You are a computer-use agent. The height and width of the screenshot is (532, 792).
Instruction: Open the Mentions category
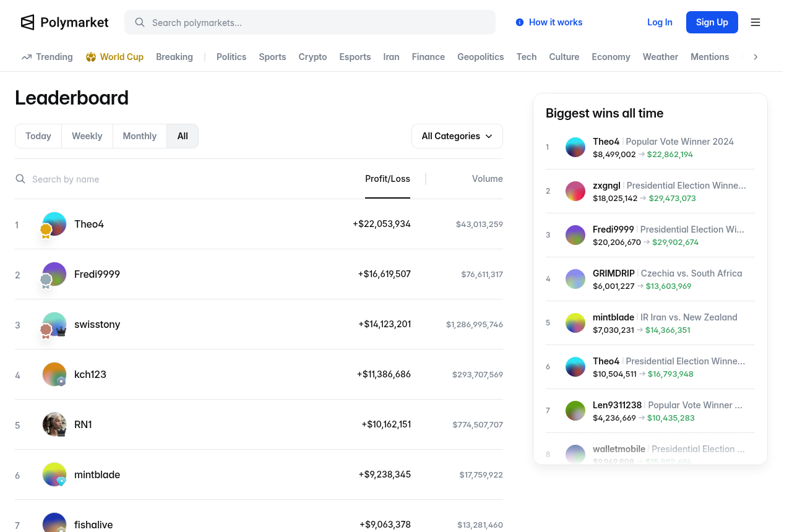pos(710,57)
